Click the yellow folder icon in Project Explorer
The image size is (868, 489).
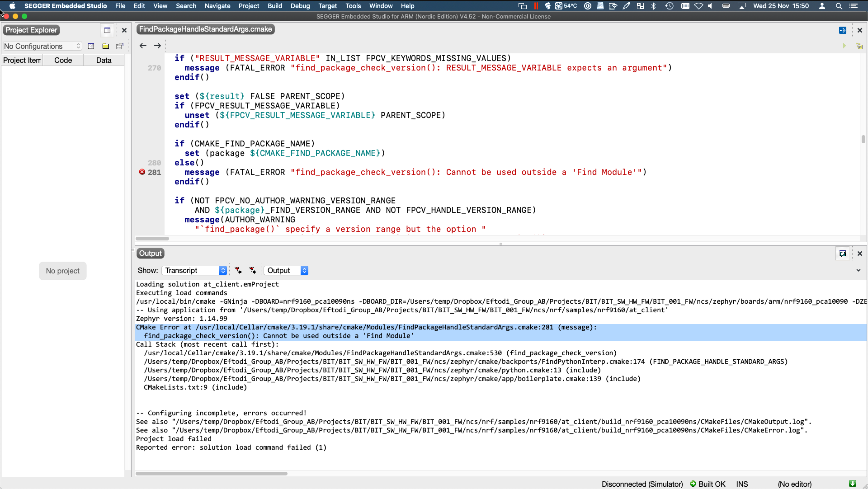(x=105, y=46)
